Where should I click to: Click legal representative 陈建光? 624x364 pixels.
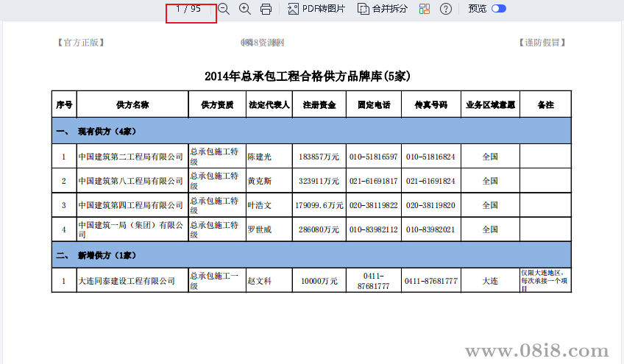pos(260,157)
